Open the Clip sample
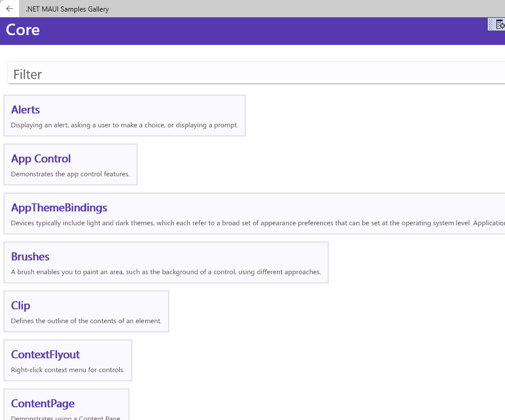 pos(20,305)
